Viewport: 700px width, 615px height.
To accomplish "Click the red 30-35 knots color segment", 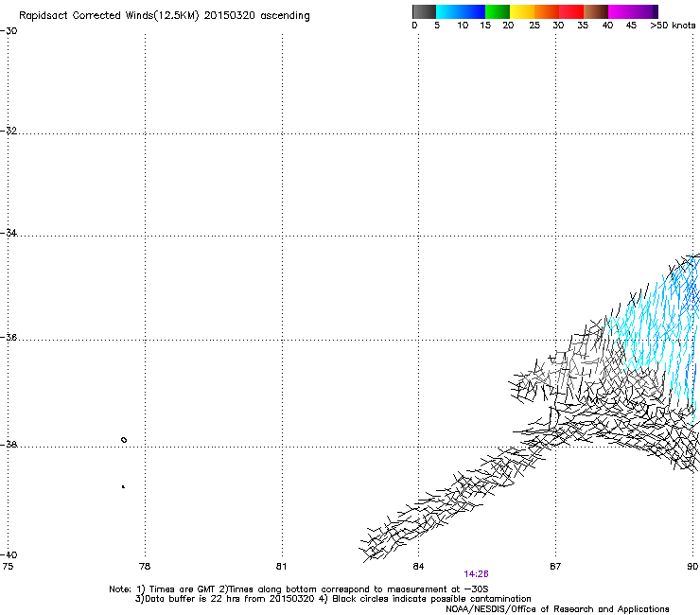I will pos(571,11).
